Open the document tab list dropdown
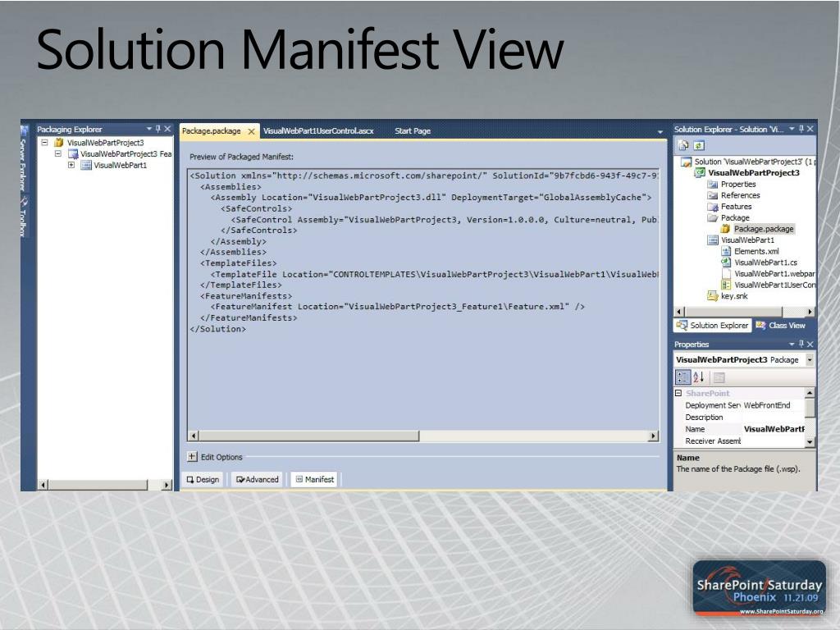 (660, 132)
